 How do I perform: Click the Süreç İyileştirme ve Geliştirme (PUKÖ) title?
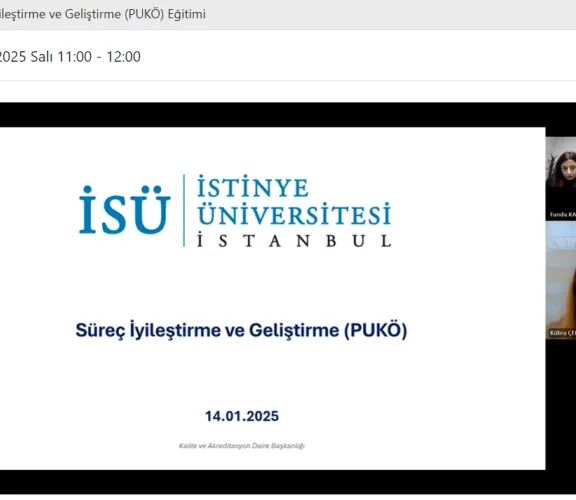pyautogui.click(x=241, y=331)
